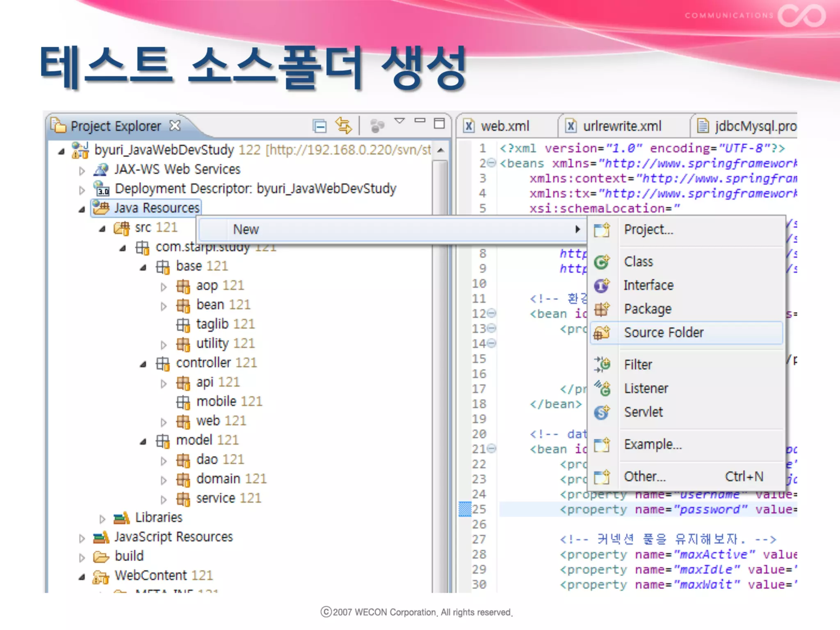Viewport: 840px width, 630px height.
Task: Collapse the controller package node
Action: (143, 364)
